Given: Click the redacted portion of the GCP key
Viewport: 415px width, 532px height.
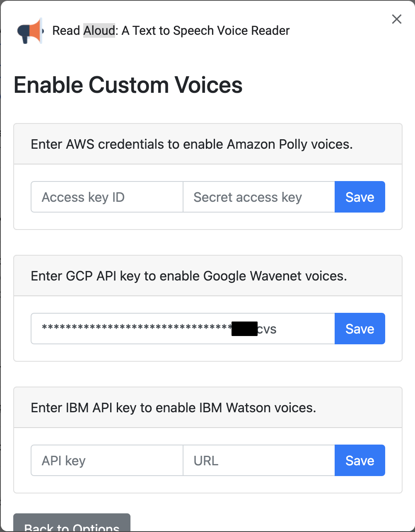Looking at the screenshot, I should (244, 328).
